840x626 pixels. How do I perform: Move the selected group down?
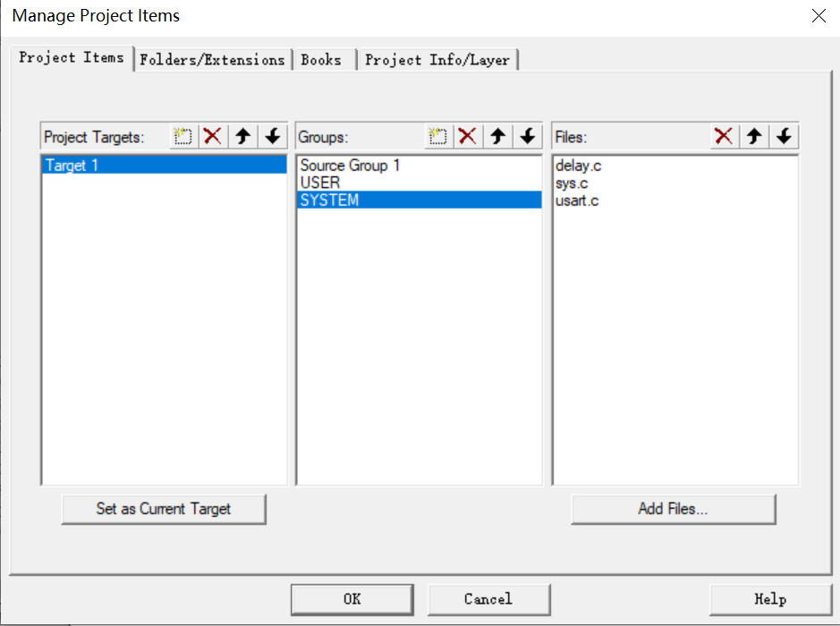click(x=528, y=136)
